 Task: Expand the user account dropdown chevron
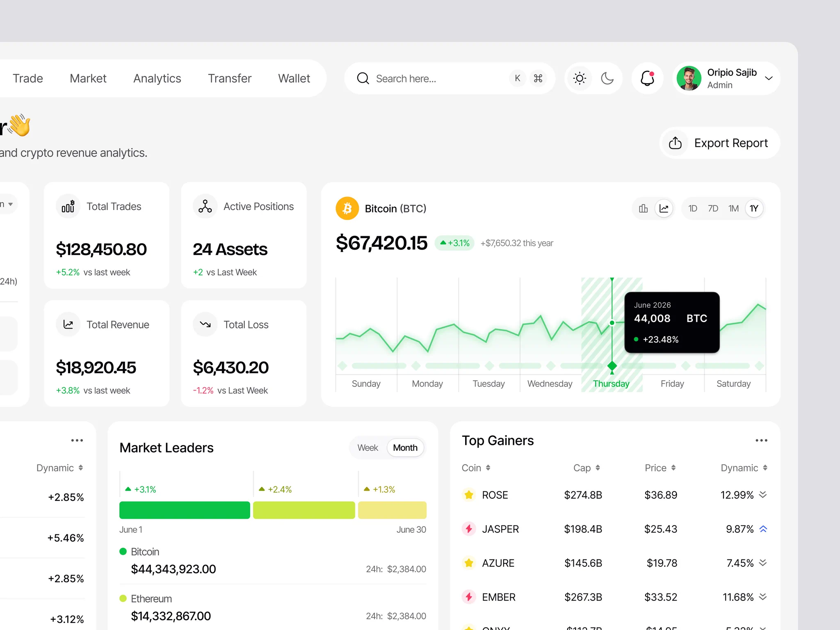coord(769,78)
